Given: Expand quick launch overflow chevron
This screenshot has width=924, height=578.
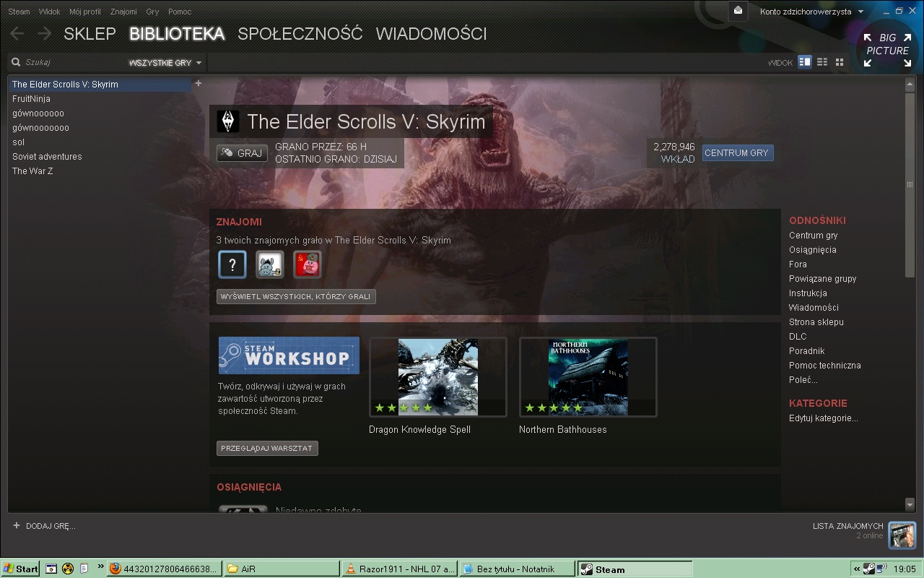Looking at the screenshot, I should coord(100,566).
